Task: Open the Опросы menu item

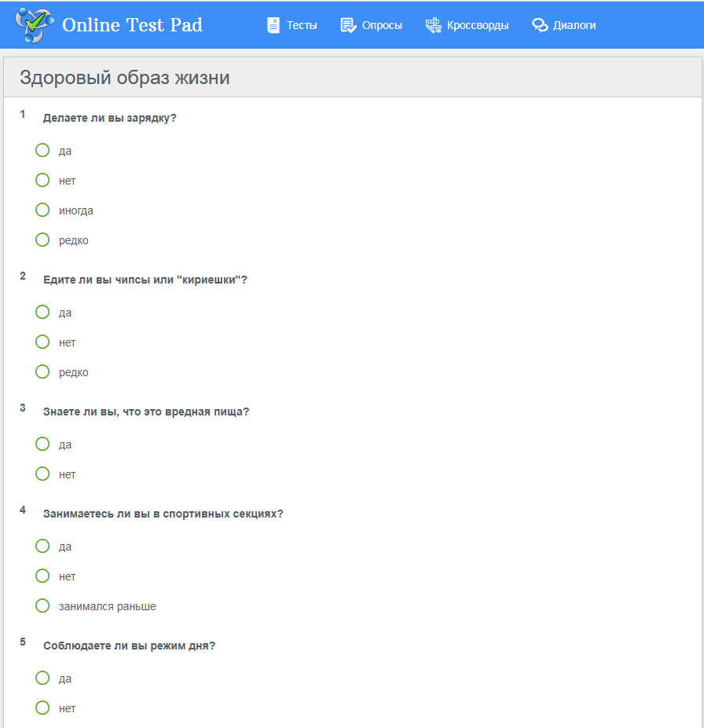Action: [x=382, y=25]
